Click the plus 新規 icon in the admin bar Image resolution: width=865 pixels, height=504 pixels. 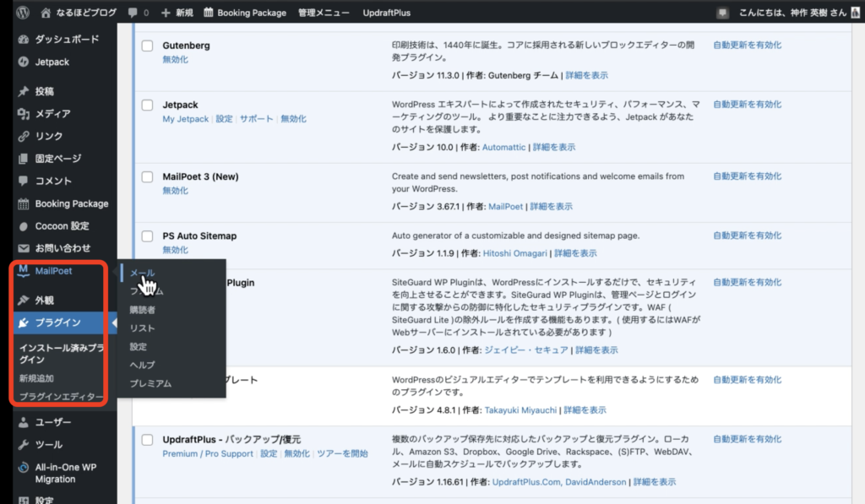click(166, 12)
